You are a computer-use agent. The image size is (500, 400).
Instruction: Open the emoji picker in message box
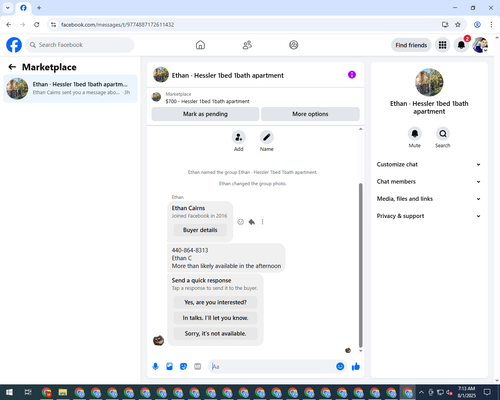click(x=340, y=367)
